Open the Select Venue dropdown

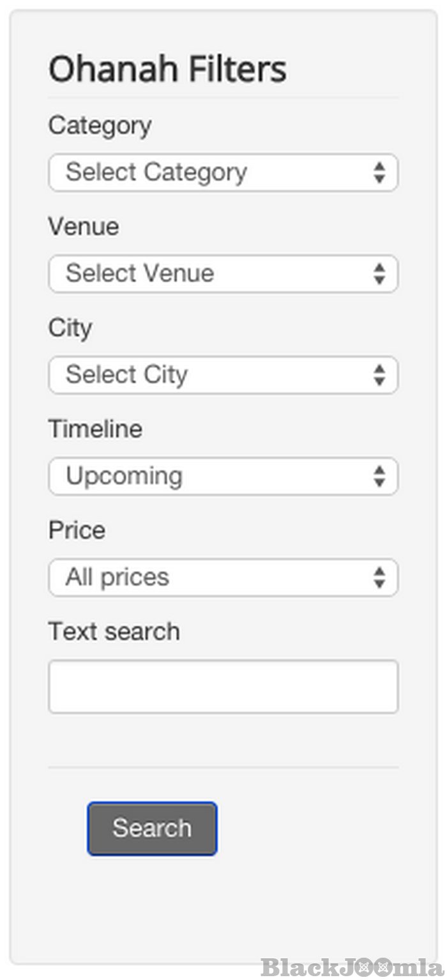(x=211, y=274)
